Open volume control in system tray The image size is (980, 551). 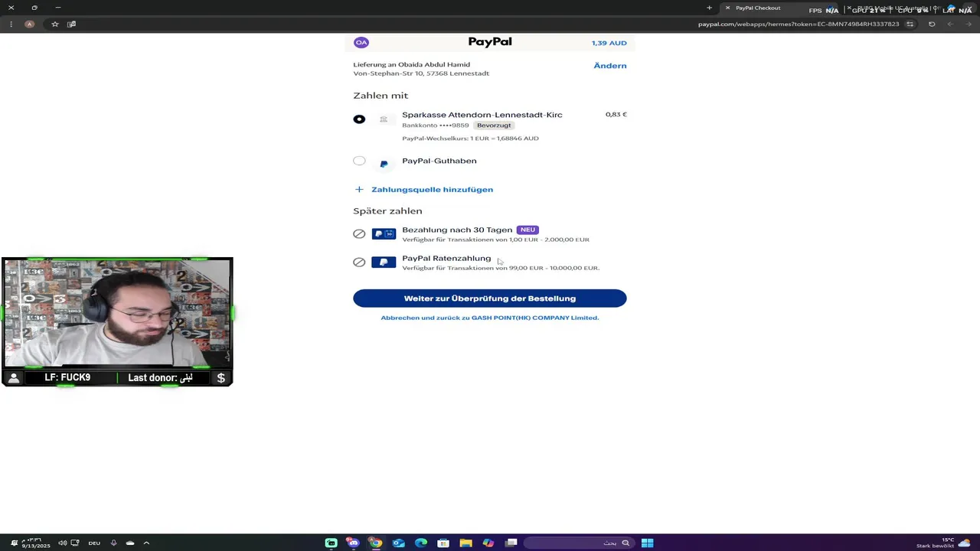coord(62,543)
